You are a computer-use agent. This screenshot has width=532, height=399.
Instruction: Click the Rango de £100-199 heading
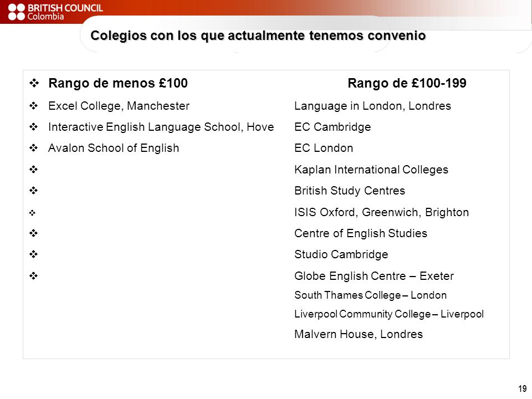pos(407,83)
